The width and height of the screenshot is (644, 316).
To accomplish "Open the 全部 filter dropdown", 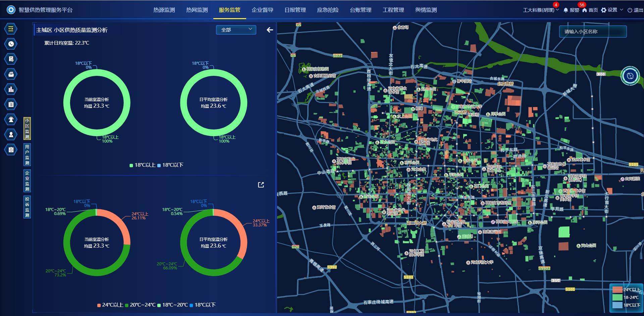I will coord(236,30).
